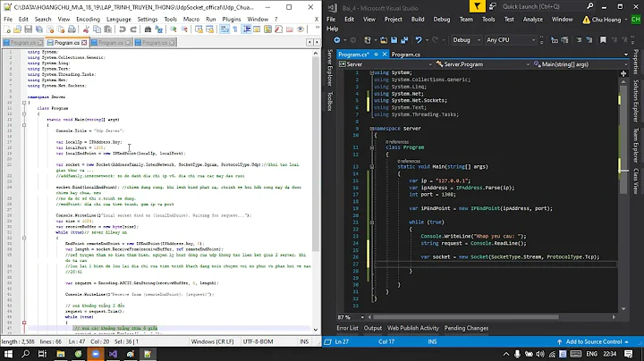Click Notepad++ Zoom In icon
The height and width of the screenshot is (361, 644).
click(174, 29)
